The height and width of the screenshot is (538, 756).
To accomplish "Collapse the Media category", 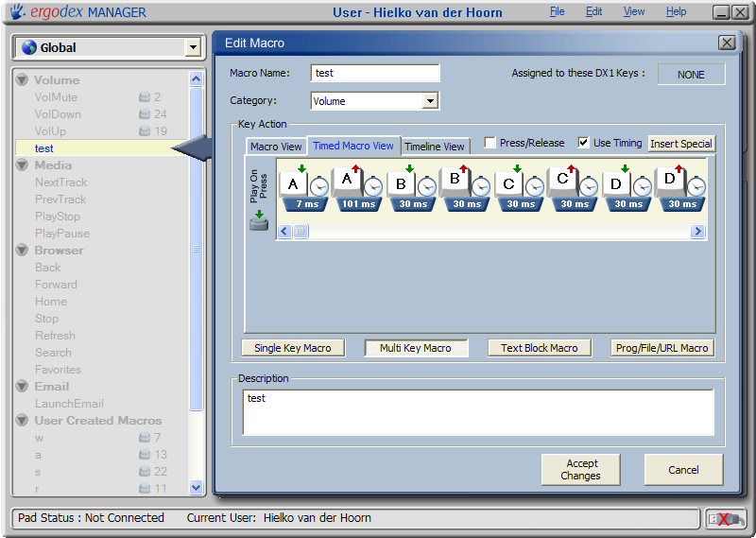I will point(22,165).
